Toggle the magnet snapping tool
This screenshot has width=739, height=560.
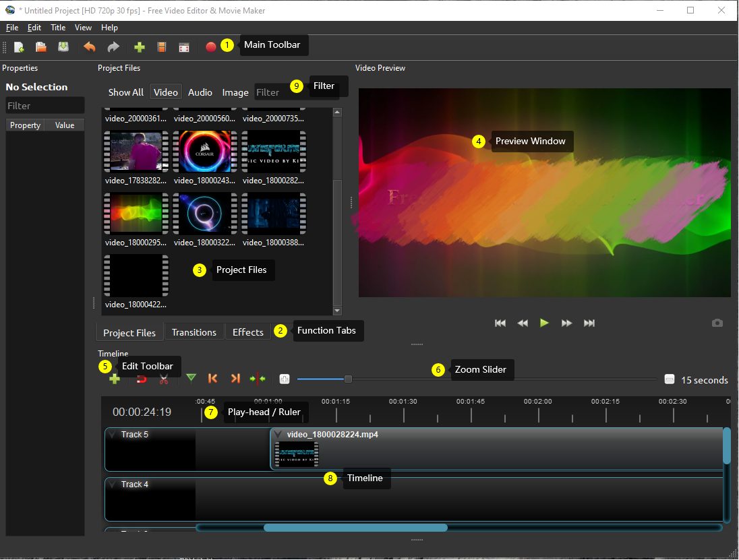coord(142,379)
